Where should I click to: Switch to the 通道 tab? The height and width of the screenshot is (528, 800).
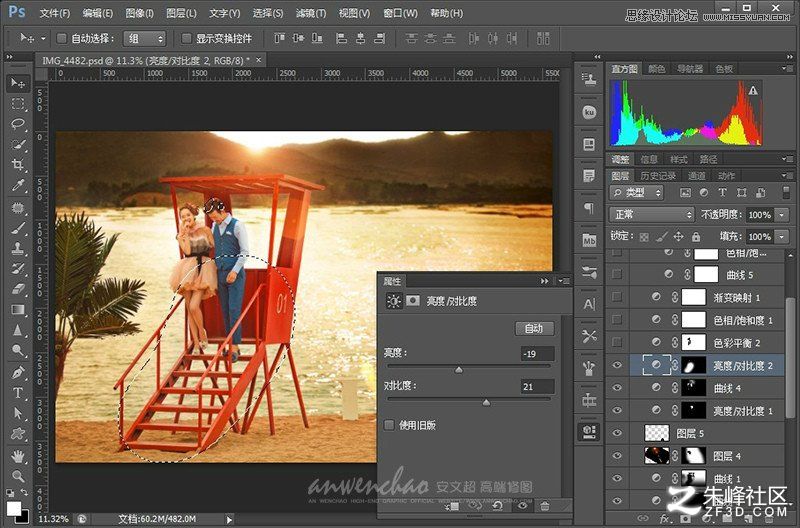(696, 176)
